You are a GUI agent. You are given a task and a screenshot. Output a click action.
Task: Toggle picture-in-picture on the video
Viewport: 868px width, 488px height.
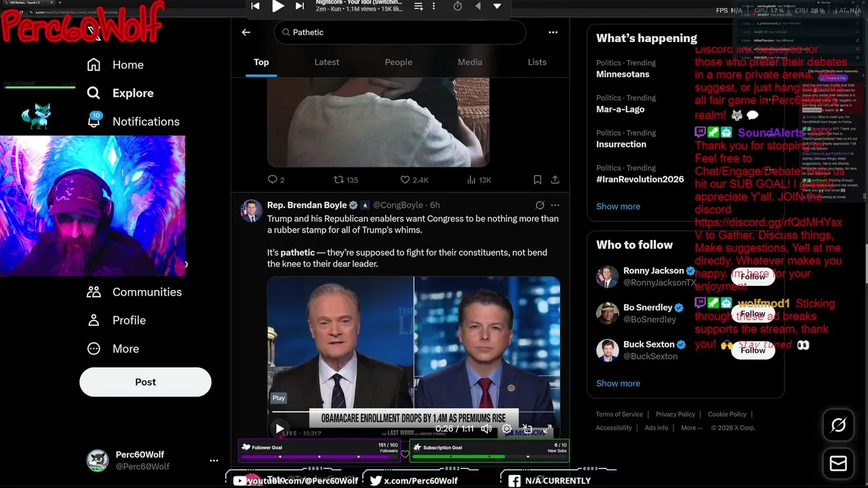527,428
